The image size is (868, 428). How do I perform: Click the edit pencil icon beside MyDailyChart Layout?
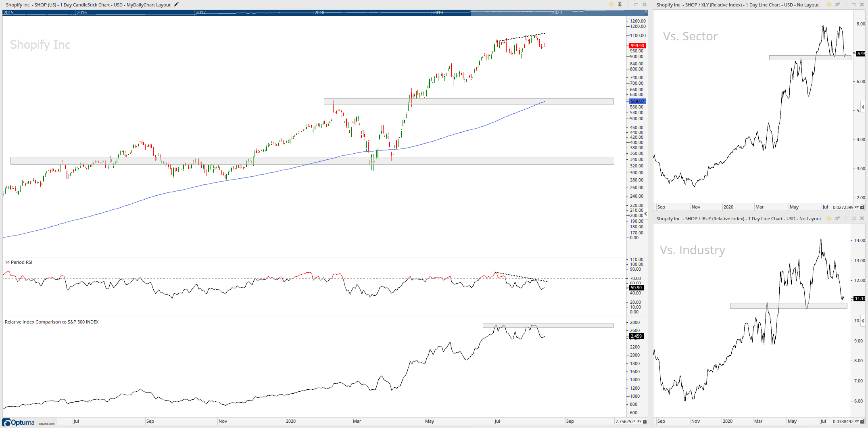point(176,5)
